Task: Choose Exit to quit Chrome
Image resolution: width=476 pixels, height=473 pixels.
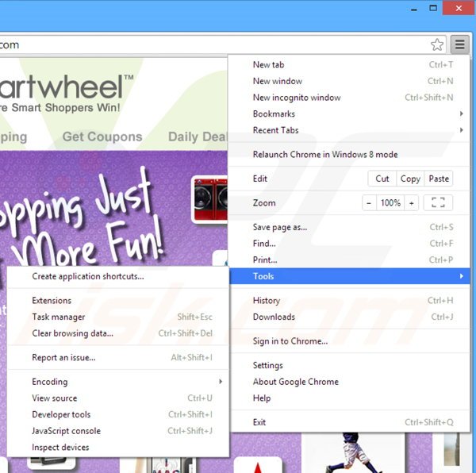Action: click(x=349, y=422)
